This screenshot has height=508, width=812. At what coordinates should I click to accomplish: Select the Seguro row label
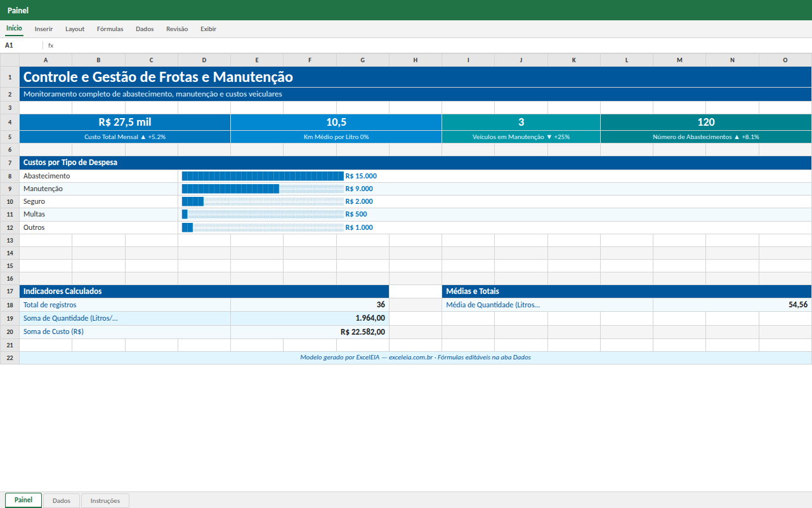point(99,202)
